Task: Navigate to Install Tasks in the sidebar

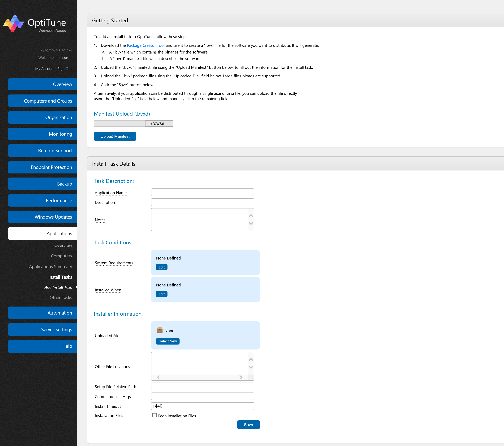Action: click(60, 277)
